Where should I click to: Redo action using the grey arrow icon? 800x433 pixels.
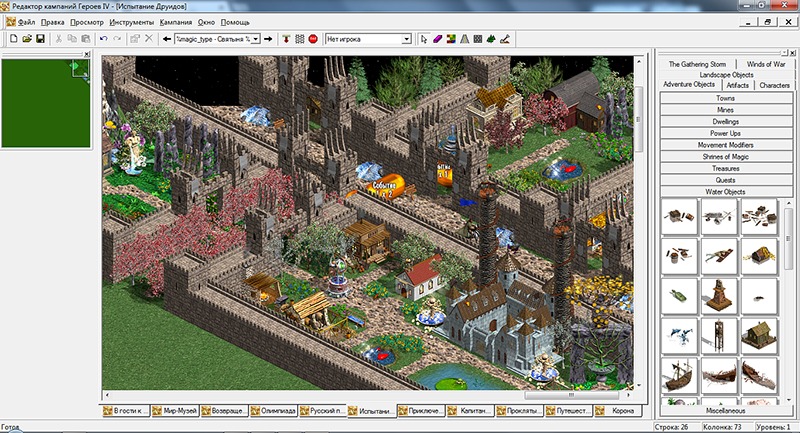(117, 39)
